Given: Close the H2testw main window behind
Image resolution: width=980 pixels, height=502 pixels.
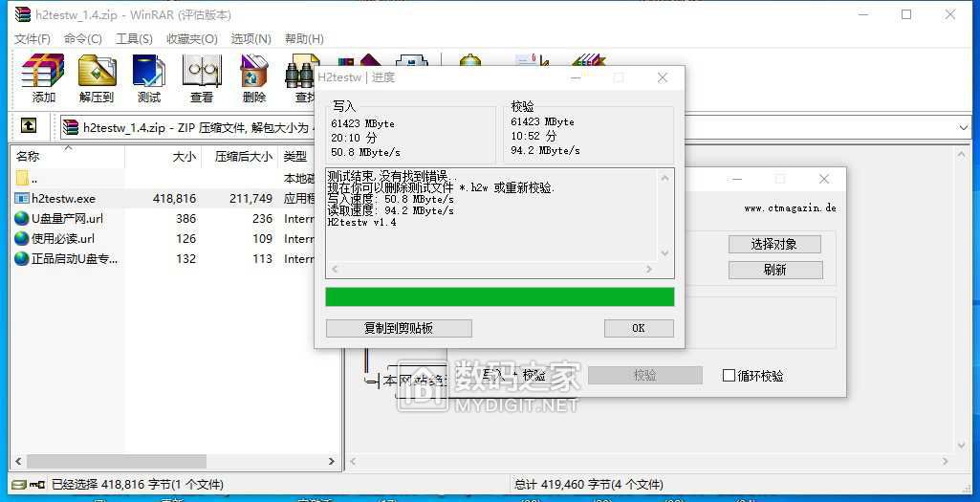Looking at the screenshot, I should (824, 180).
